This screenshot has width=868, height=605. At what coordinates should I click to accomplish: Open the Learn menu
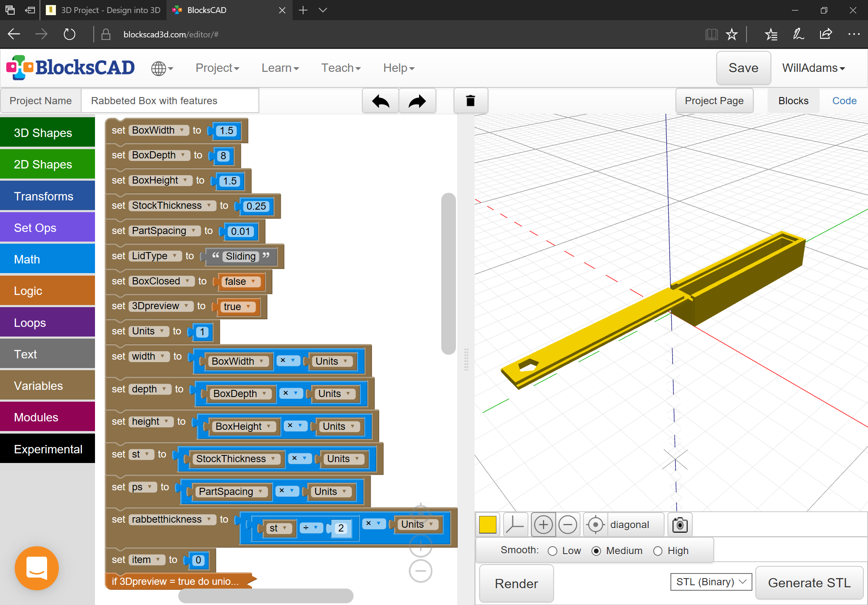pos(280,68)
